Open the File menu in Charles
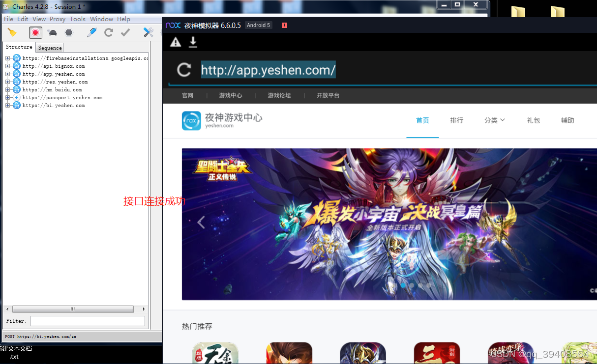Screen dimensions: 597x364 [8, 19]
